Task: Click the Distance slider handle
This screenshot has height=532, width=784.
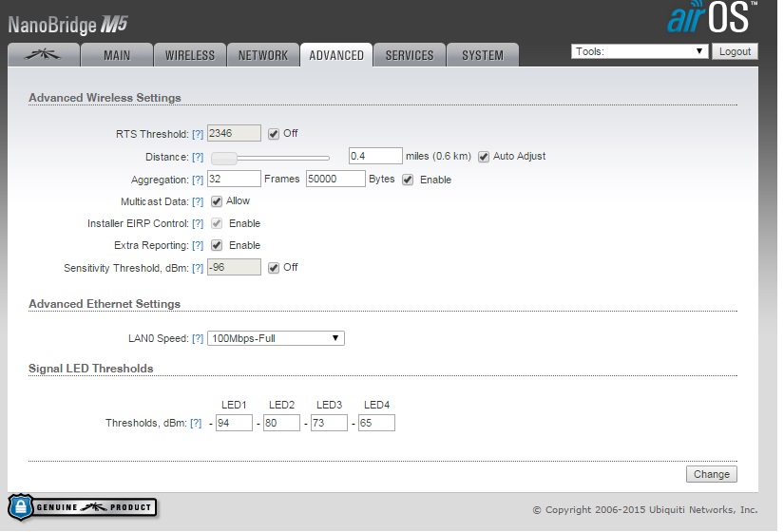Action: 224,158
